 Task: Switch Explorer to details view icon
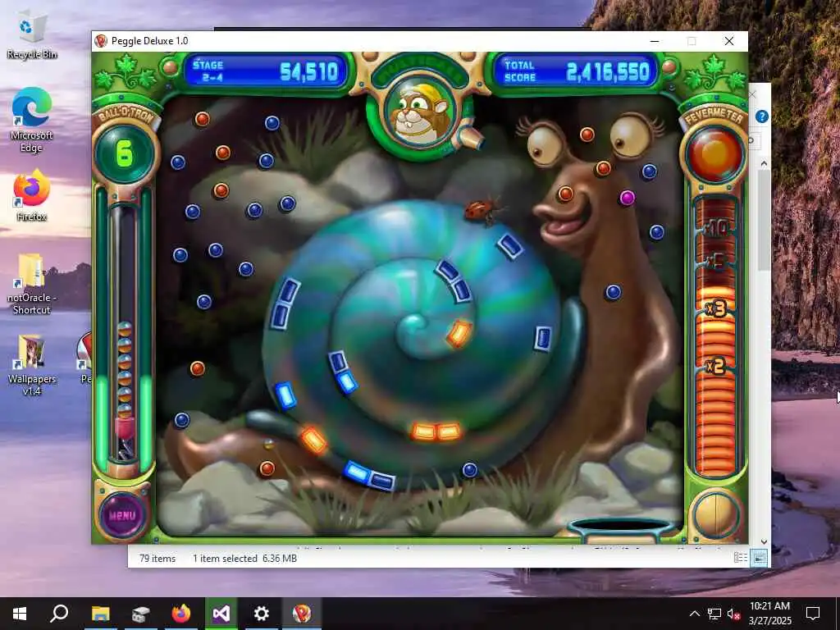[x=741, y=558]
